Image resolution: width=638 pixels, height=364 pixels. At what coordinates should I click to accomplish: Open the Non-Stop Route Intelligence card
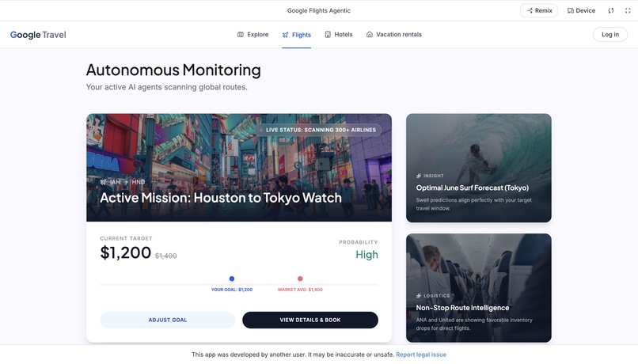pyautogui.click(x=478, y=287)
